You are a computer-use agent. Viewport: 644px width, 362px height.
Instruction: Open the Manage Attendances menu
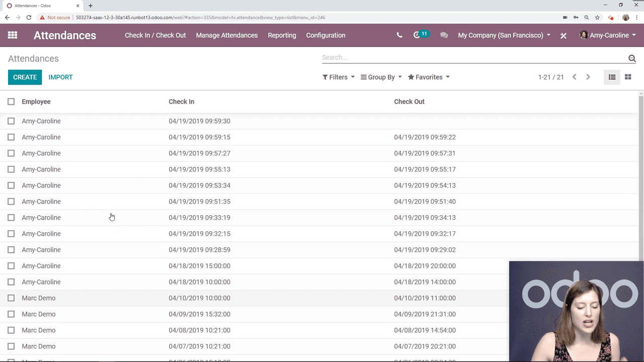[226, 35]
